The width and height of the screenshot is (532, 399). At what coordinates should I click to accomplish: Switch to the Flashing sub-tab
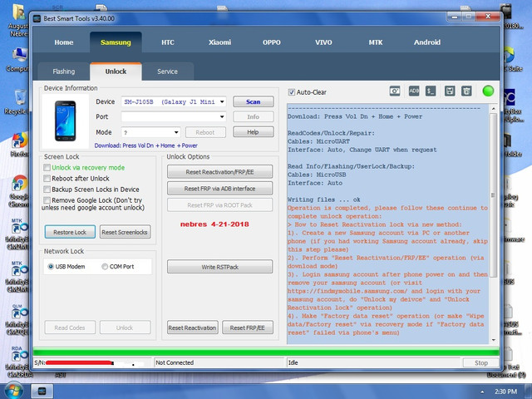point(64,71)
